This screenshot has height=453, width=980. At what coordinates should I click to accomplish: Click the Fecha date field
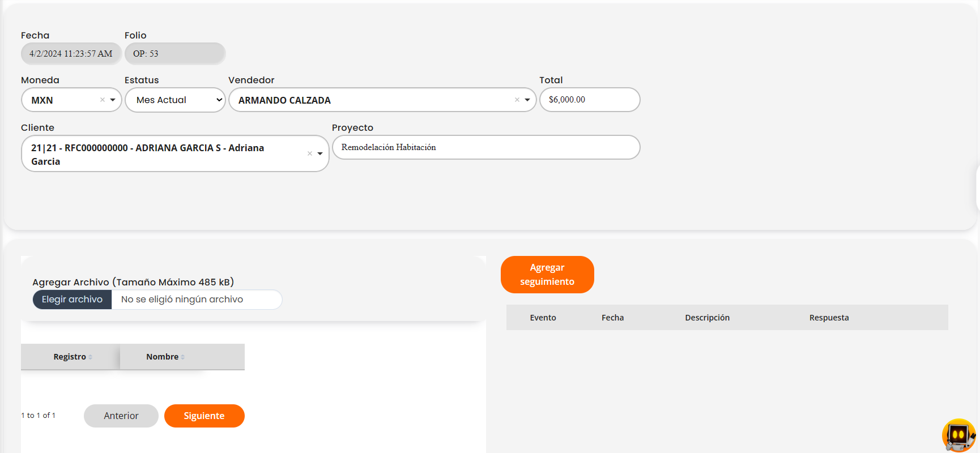[71, 54]
